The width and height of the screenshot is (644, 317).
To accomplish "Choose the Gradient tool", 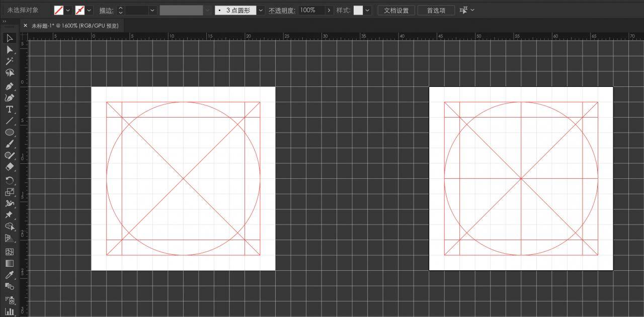I will (x=9, y=263).
